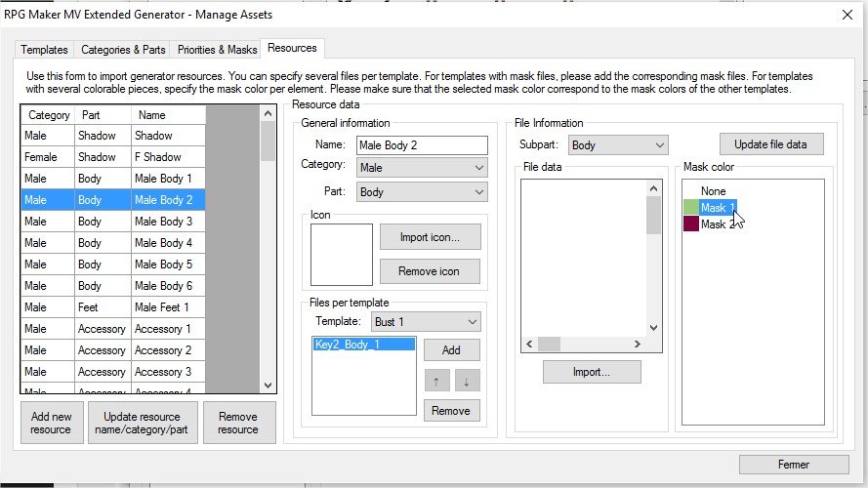
Task: Close the Manage Assets window
Action: coord(847,15)
